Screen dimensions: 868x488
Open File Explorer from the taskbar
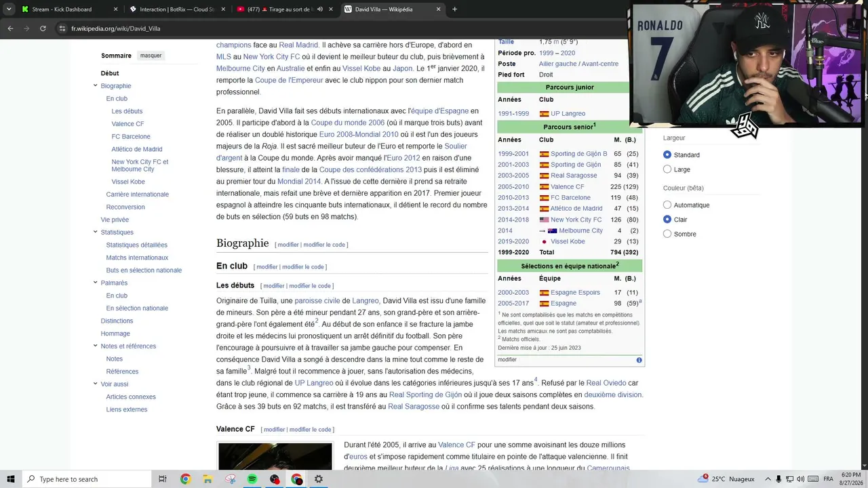pyautogui.click(x=208, y=479)
